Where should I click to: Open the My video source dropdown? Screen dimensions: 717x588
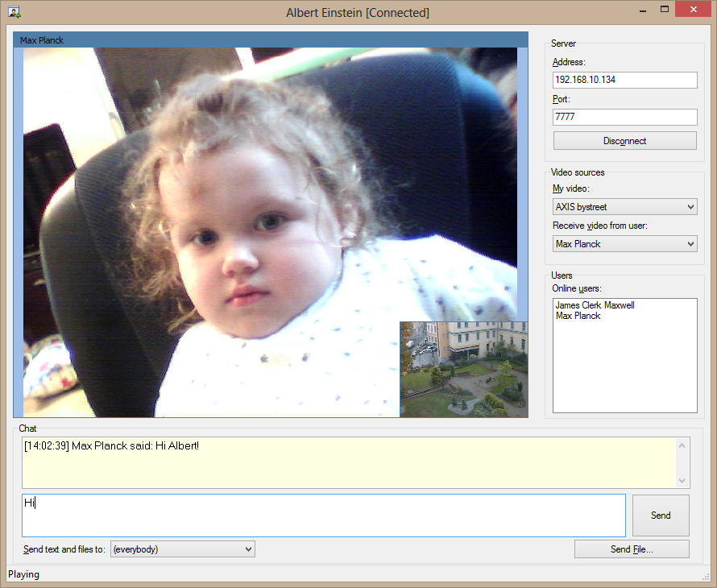[624, 207]
